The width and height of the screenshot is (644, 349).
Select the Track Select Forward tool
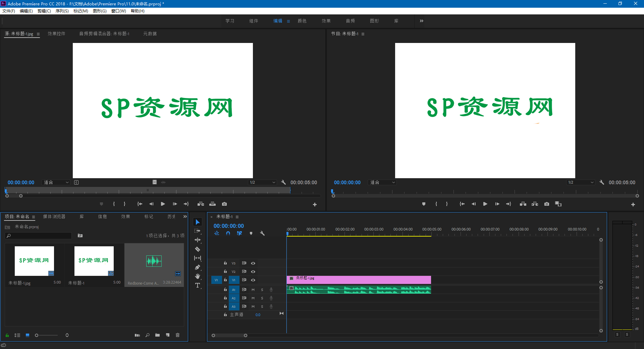(x=198, y=231)
